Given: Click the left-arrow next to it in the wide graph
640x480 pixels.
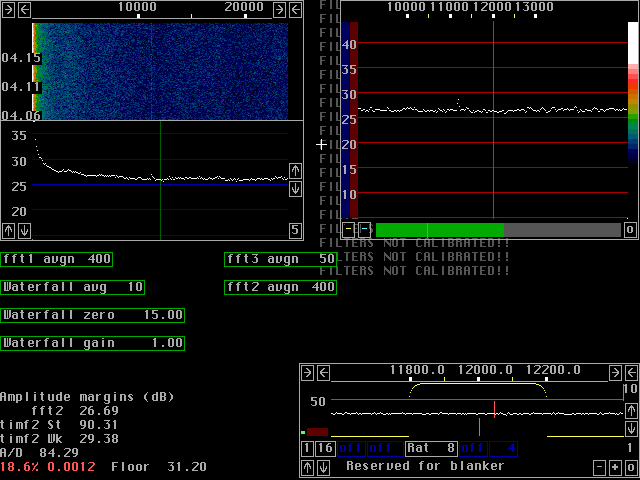Looking at the screenshot, I should click(x=24, y=10).
